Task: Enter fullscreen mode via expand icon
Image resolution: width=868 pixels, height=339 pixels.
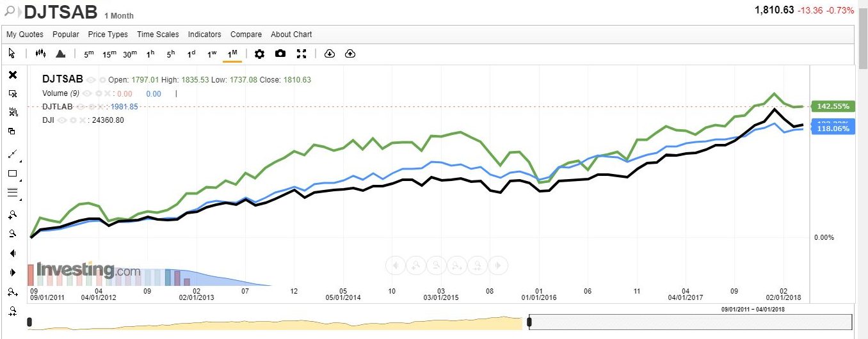Action: pos(301,54)
